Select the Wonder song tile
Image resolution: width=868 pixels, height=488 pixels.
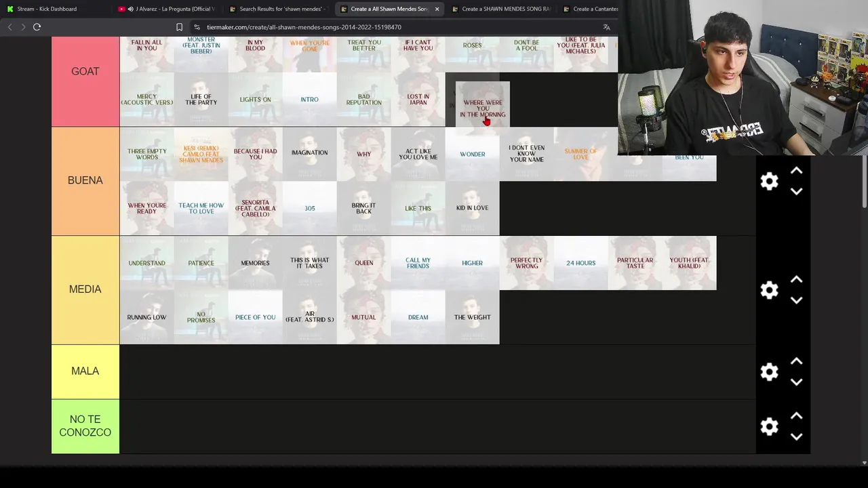click(473, 155)
